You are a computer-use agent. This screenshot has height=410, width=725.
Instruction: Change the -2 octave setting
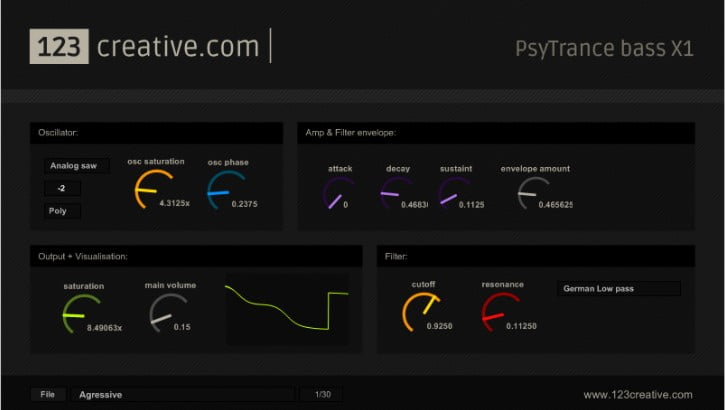click(62, 189)
